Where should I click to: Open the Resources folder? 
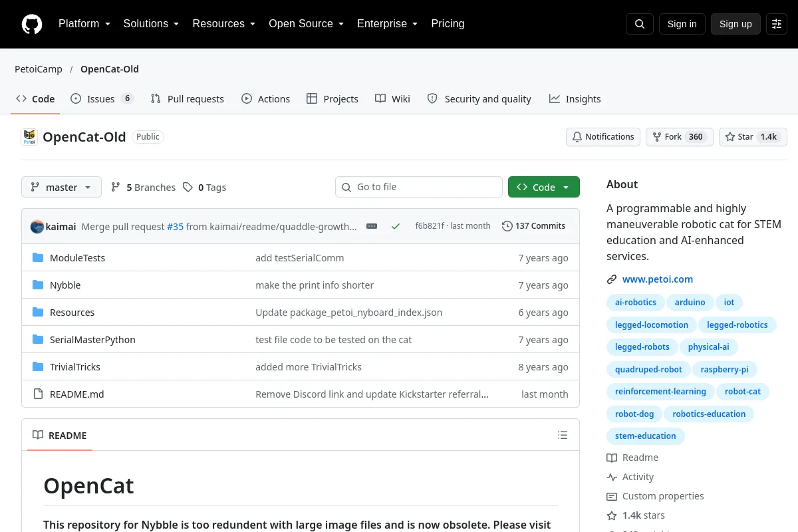click(x=72, y=313)
